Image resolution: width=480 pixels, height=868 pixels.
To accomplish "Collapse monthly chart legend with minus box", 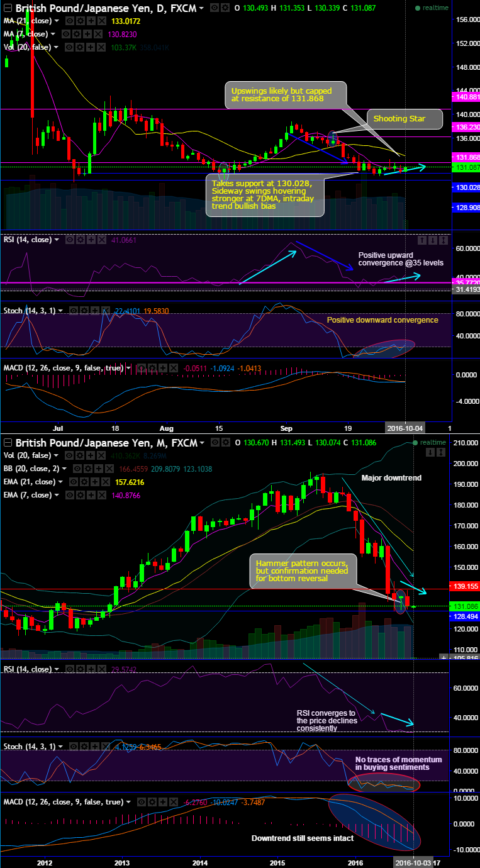I will [x=8, y=442].
